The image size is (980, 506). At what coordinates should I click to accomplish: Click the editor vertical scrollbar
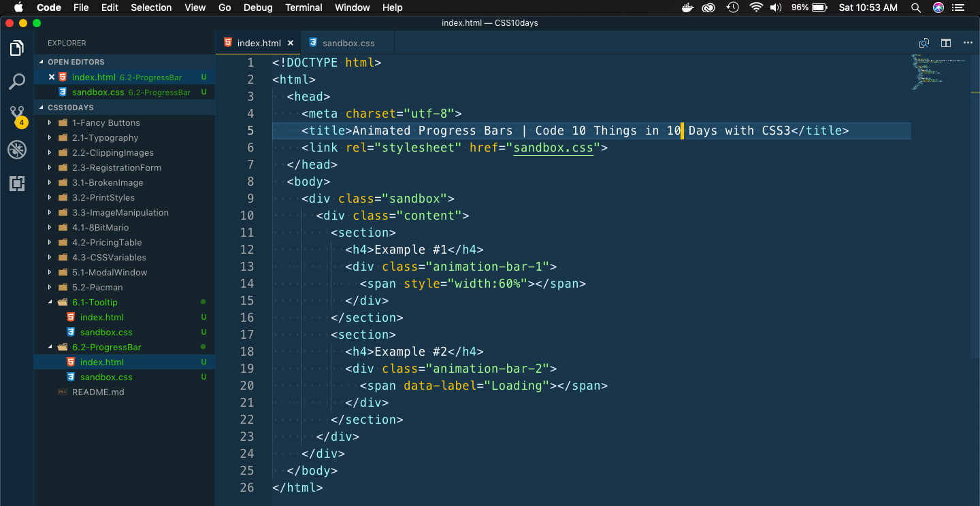[976, 205]
